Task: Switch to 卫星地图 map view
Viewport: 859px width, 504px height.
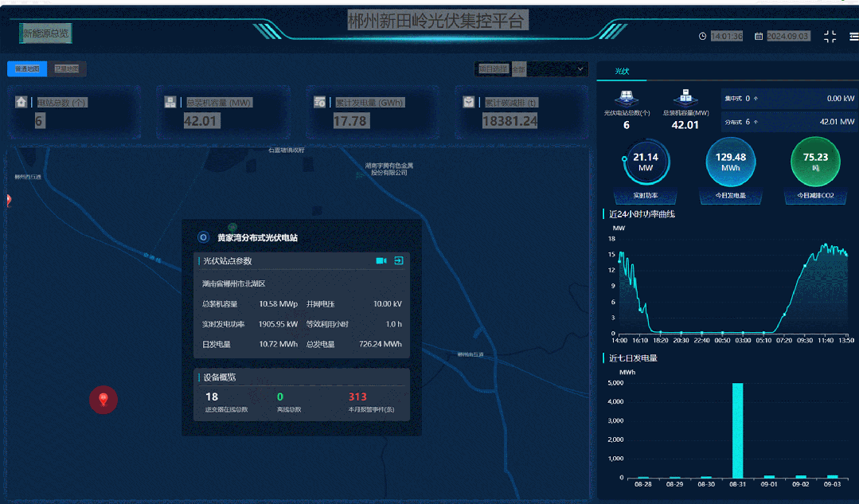Action: [67, 69]
